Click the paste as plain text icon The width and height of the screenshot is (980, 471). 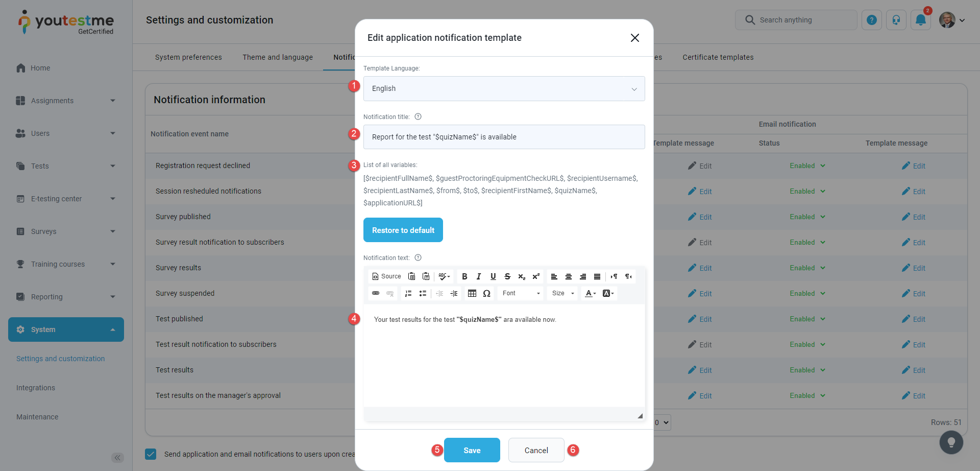pos(426,276)
